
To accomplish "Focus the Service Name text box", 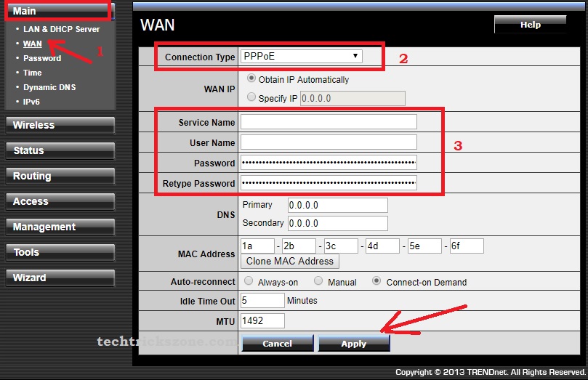I will coord(329,122).
